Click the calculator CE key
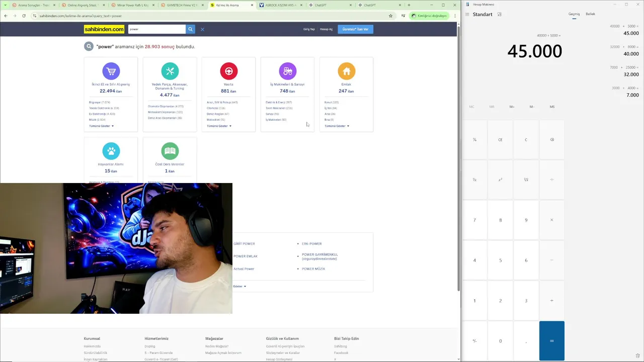This screenshot has height=362, width=644. click(x=500, y=139)
